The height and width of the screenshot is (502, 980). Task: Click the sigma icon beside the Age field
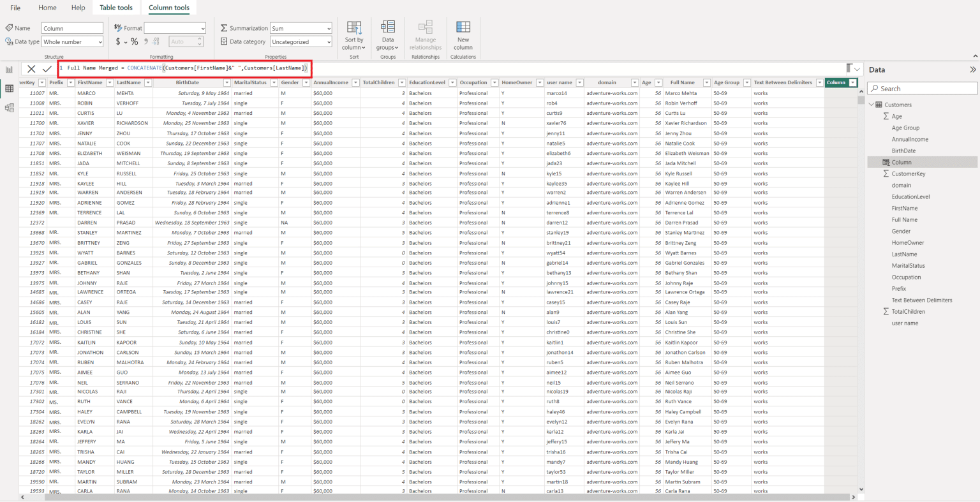pyautogui.click(x=886, y=116)
